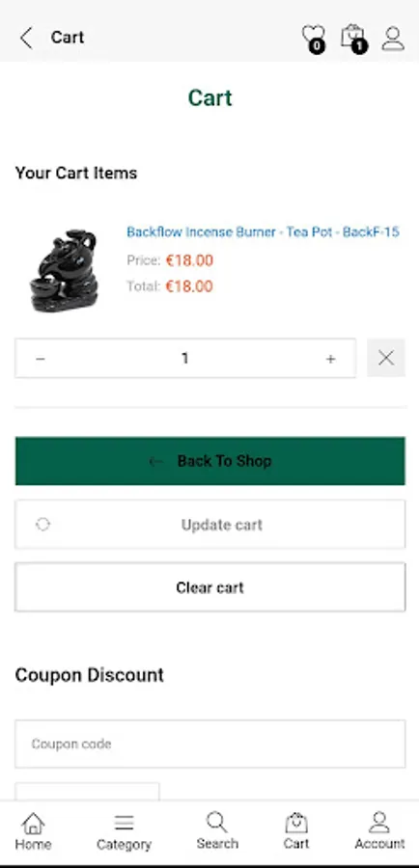419x868 pixels.
Task: Open the Backflow Incense Burner product link
Action: tap(263, 231)
